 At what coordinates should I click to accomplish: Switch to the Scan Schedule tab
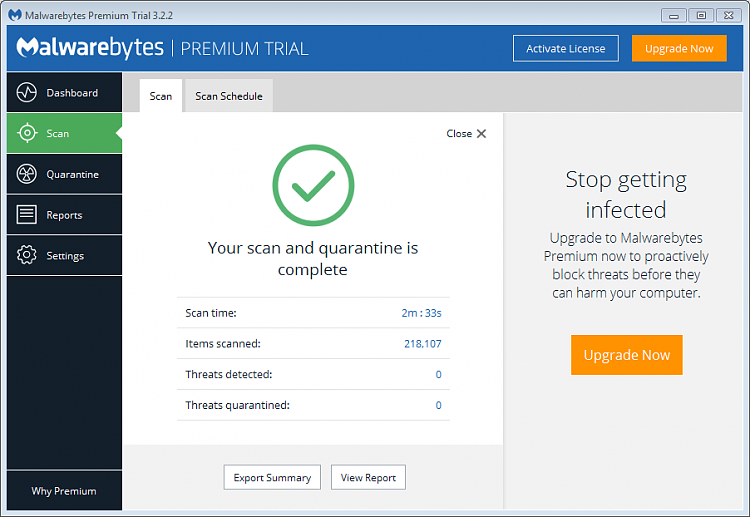pos(229,96)
